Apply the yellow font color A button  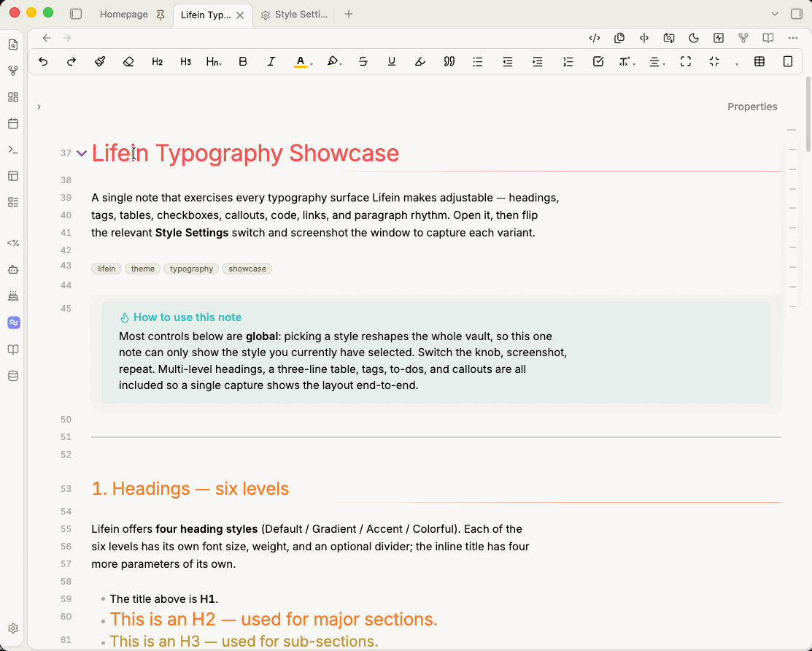300,61
